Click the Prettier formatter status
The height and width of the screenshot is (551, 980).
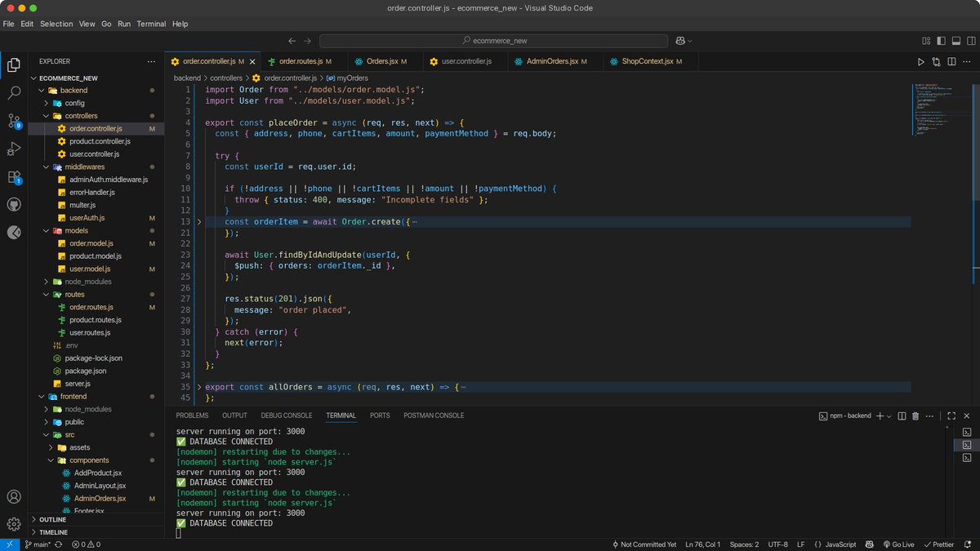click(x=938, y=544)
